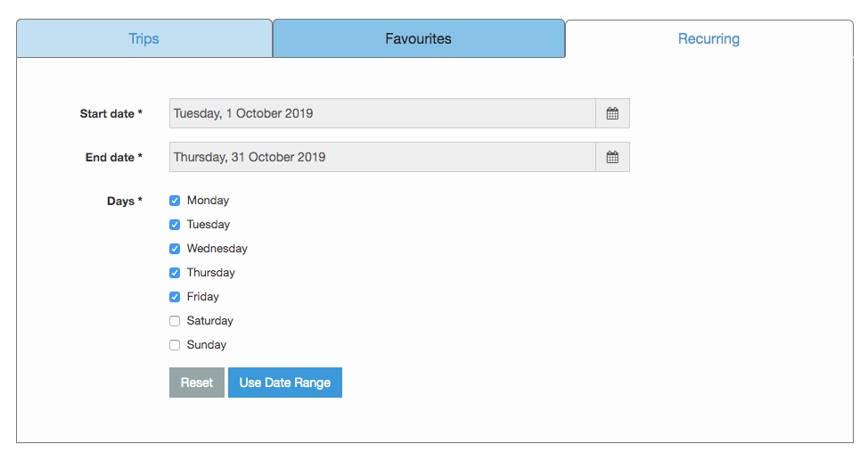
Task: Click the Start date input field
Action: coord(382,113)
